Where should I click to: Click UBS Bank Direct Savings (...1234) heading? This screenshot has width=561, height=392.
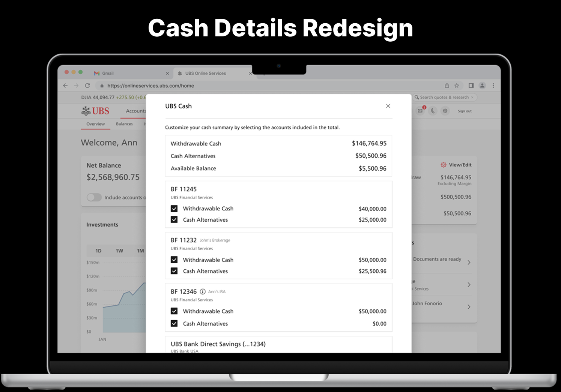click(218, 344)
